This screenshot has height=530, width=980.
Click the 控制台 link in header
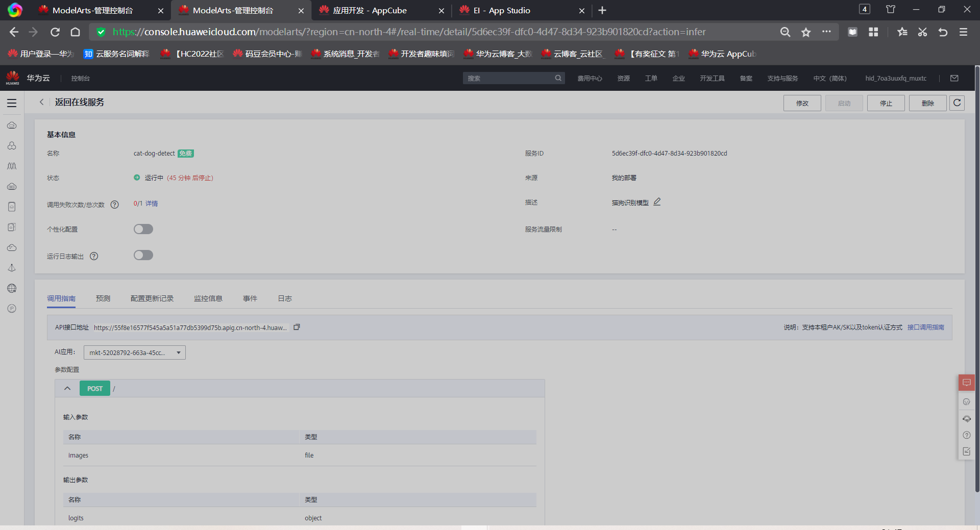click(81, 78)
